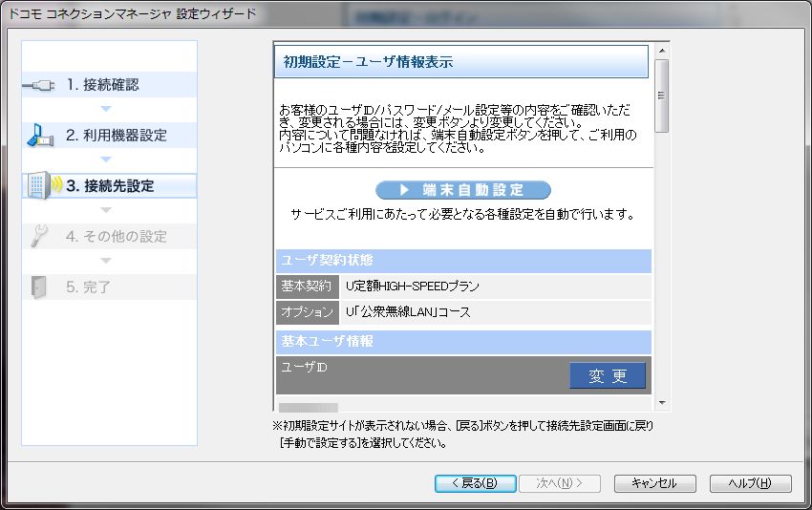Go back with the 戻る(B) button
The height and width of the screenshot is (510, 812).
(x=475, y=483)
